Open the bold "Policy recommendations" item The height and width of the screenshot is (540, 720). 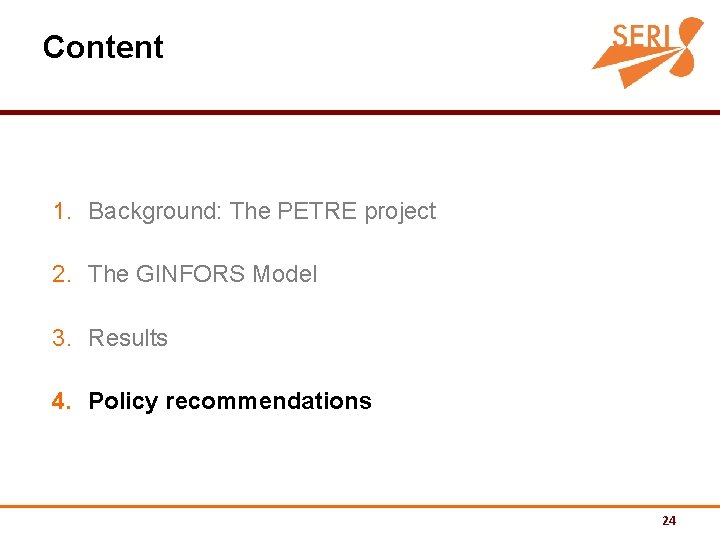tap(230, 401)
